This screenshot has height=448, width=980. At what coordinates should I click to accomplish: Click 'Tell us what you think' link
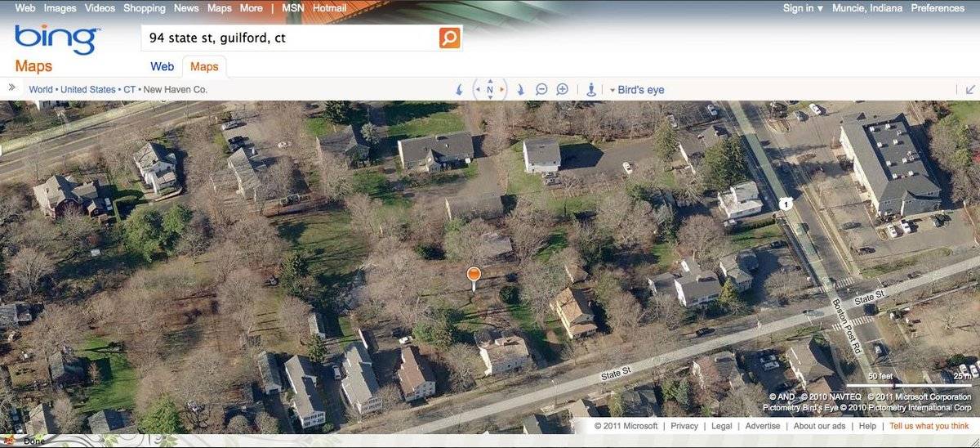(929, 426)
